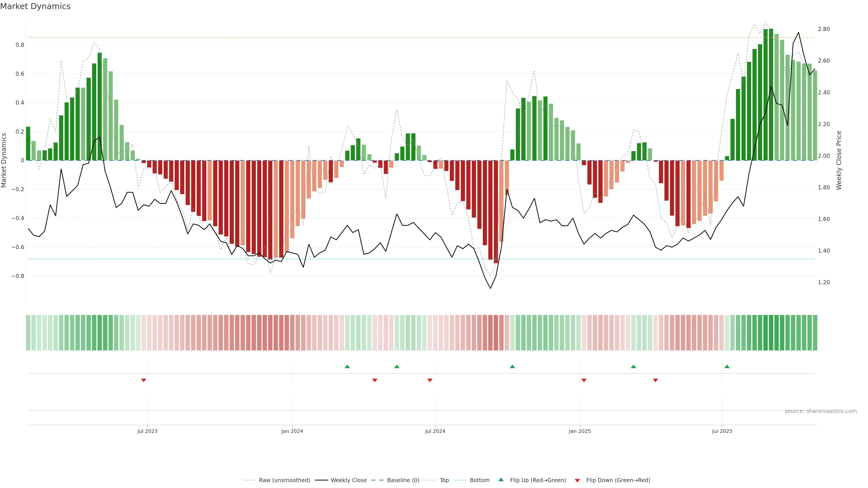
Task: Click the Flip Down legend triangle icon
Action: click(577, 480)
